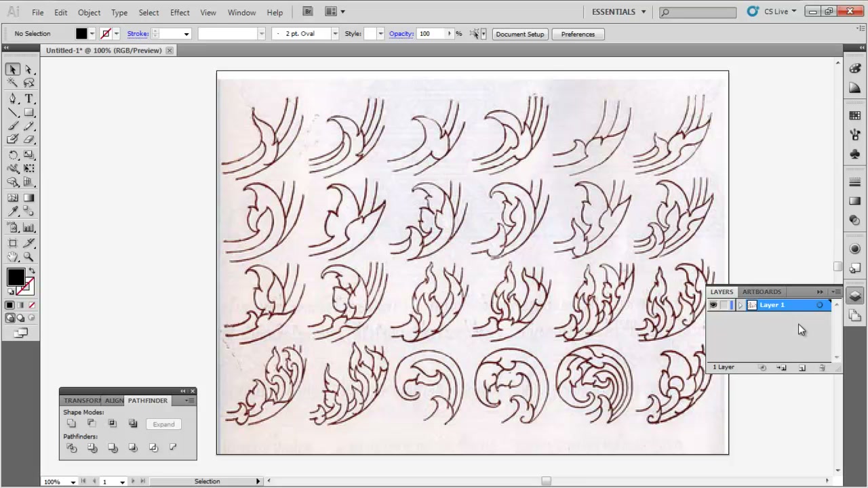The width and height of the screenshot is (868, 488).
Task: Click the Unite shape mode in Pathfinder
Action: tap(71, 424)
